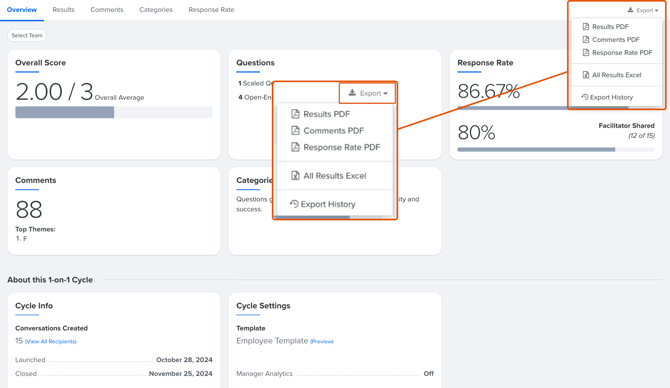Open the top-right Export dropdown
Viewport: 670px width, 388px height.
point(643,10)
